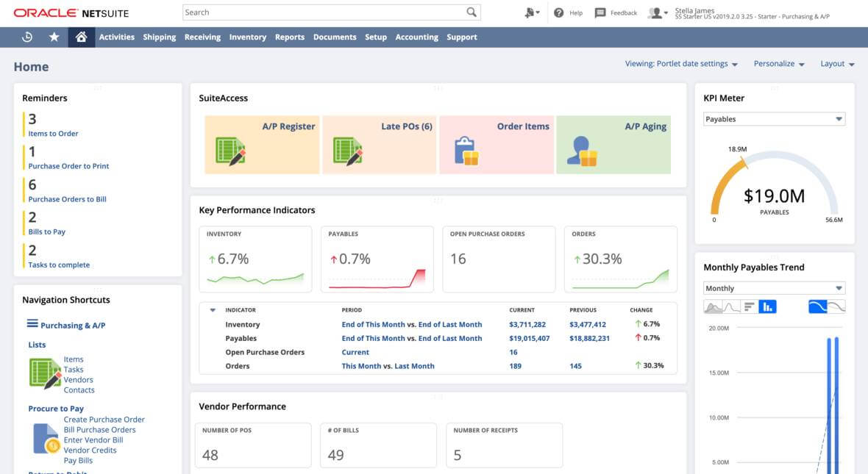
Task: Open the Late POs spreadsheet icon
Action: [348, 151]
